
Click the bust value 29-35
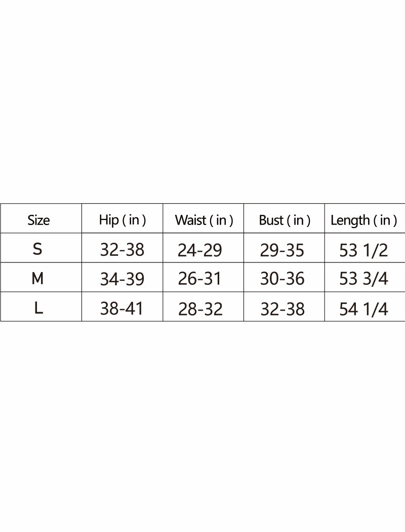[282, 250]
